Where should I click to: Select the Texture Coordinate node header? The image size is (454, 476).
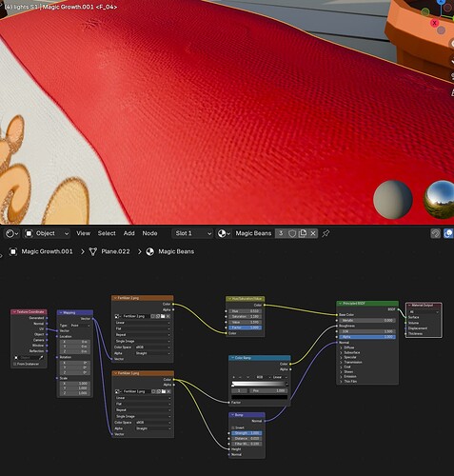click(x=29, y=312)
